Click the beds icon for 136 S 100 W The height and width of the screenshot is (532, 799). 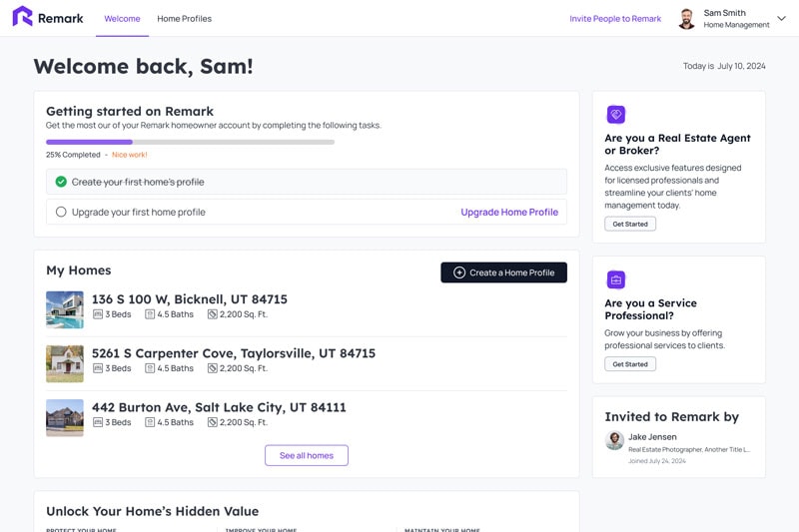pyautogui.click(x=98, y=314)
